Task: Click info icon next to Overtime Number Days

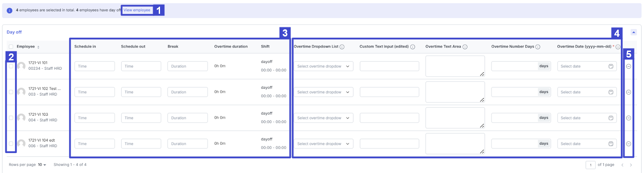Action: (x=538, y=47)
